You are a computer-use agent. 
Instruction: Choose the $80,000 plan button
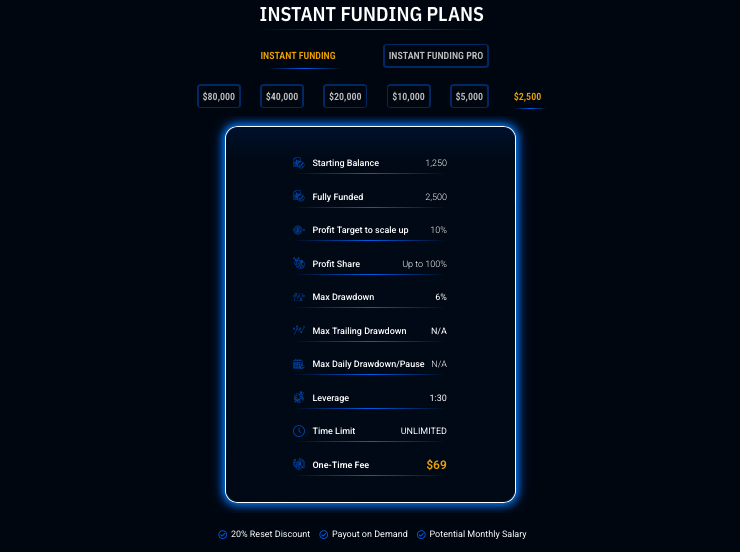(x=219, y=96)
